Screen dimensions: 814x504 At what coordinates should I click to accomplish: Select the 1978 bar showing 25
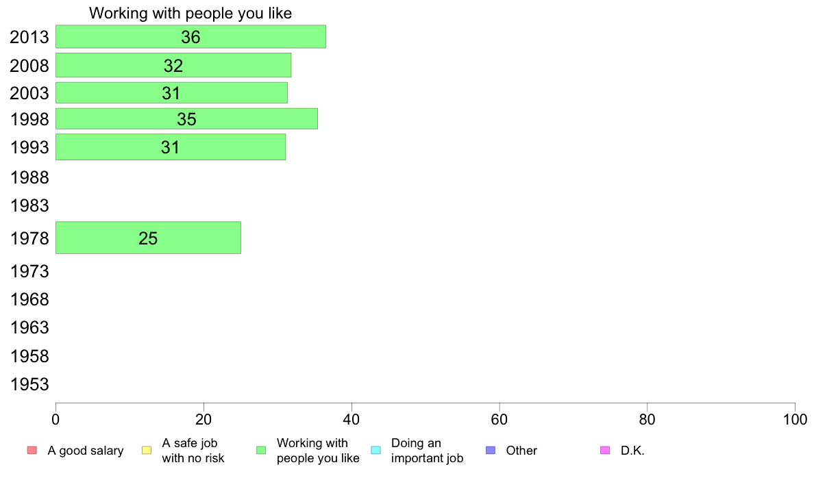pos(148,238)
